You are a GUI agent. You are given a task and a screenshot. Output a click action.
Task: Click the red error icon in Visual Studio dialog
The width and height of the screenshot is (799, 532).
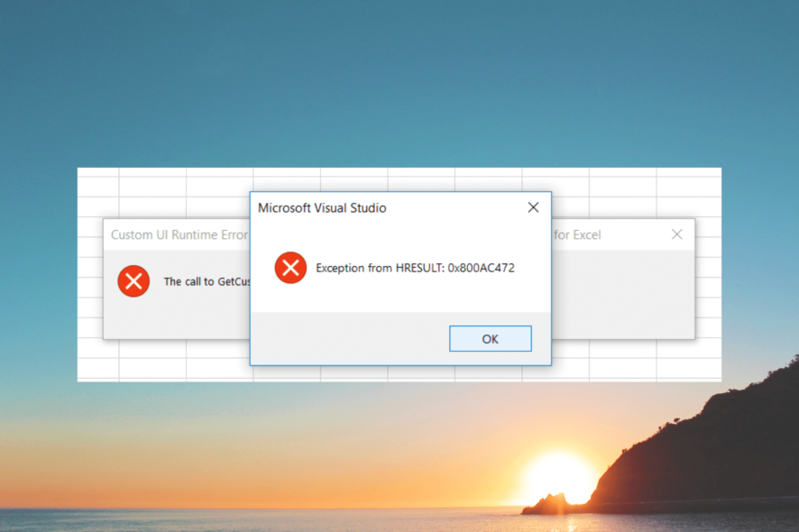point(290,268)
